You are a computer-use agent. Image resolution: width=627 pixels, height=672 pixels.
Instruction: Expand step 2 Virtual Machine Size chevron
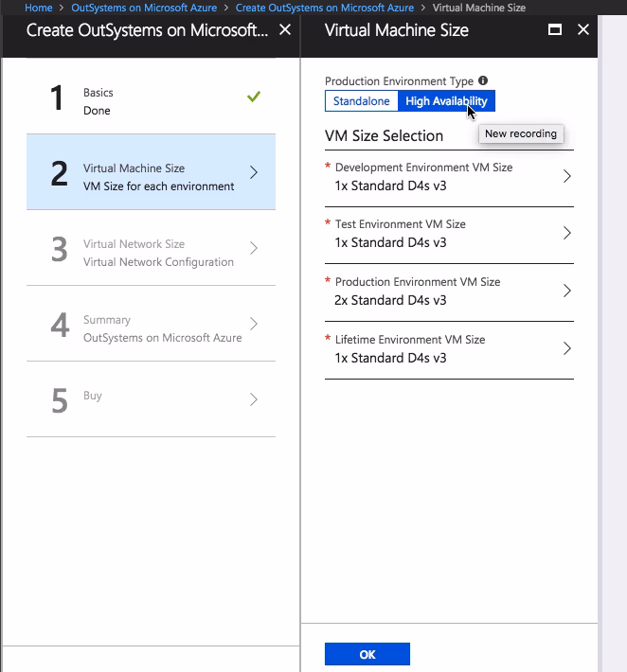pos(254,172)
